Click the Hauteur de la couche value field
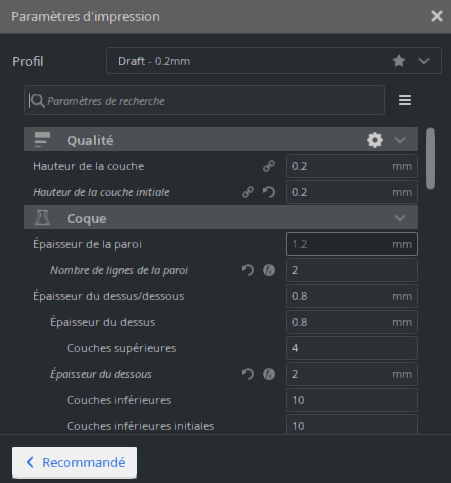 point(352,166)
